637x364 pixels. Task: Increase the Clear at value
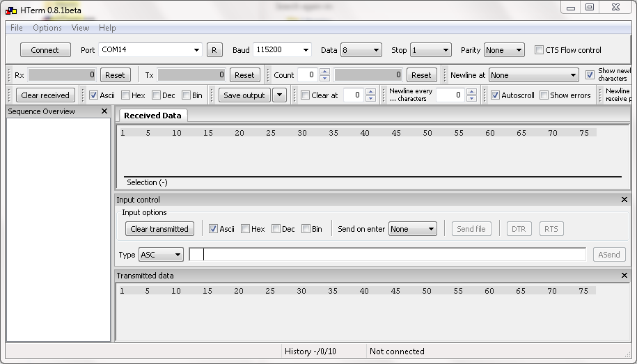[x=370, y=92]
